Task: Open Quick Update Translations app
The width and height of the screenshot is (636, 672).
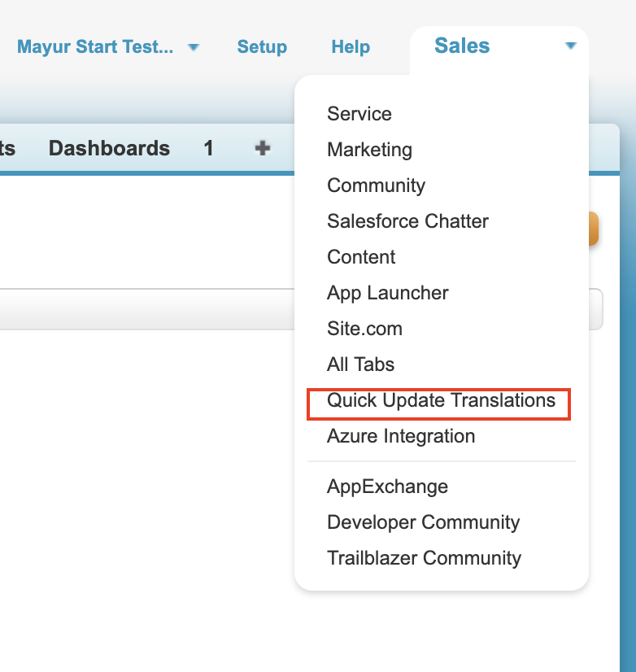Action: click(x=441, y=401)
